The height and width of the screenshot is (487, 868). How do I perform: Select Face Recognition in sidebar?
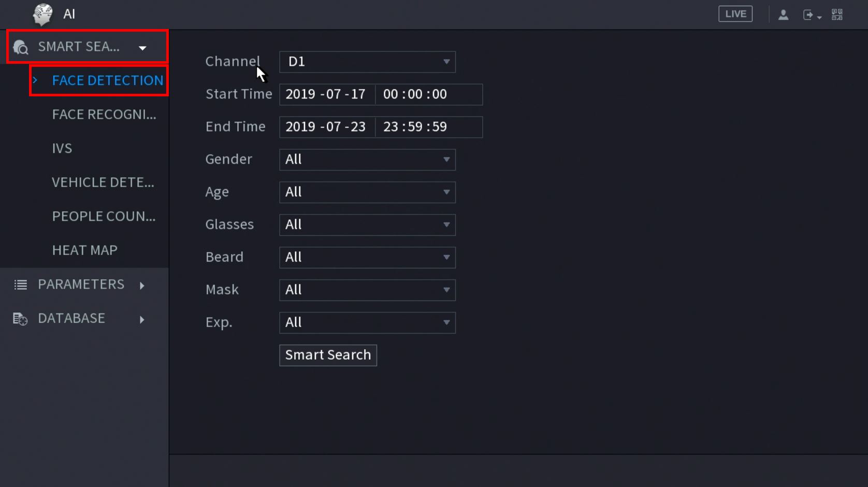(x=104, y=114)
